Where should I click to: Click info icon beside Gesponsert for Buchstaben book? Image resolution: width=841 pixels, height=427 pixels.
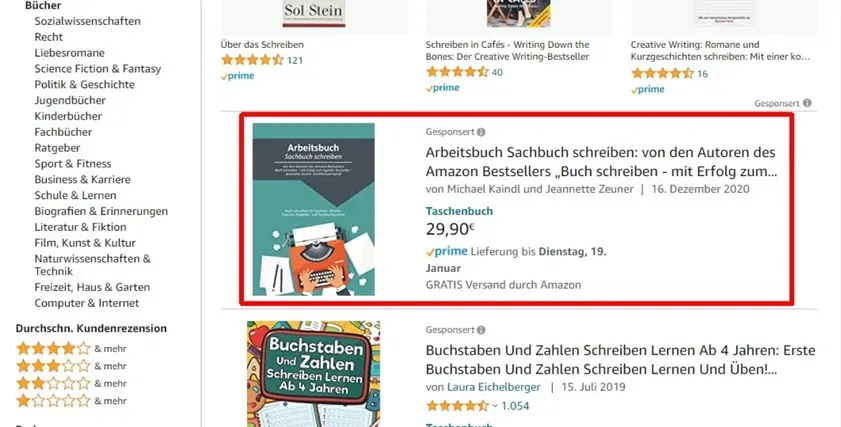[x=481, y=330]
